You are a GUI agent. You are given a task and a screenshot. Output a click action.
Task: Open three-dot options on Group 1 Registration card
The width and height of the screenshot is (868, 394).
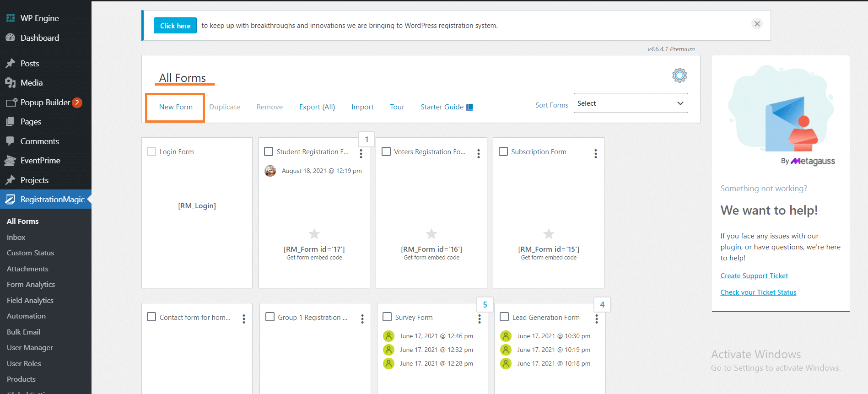[x=362, y=319]
